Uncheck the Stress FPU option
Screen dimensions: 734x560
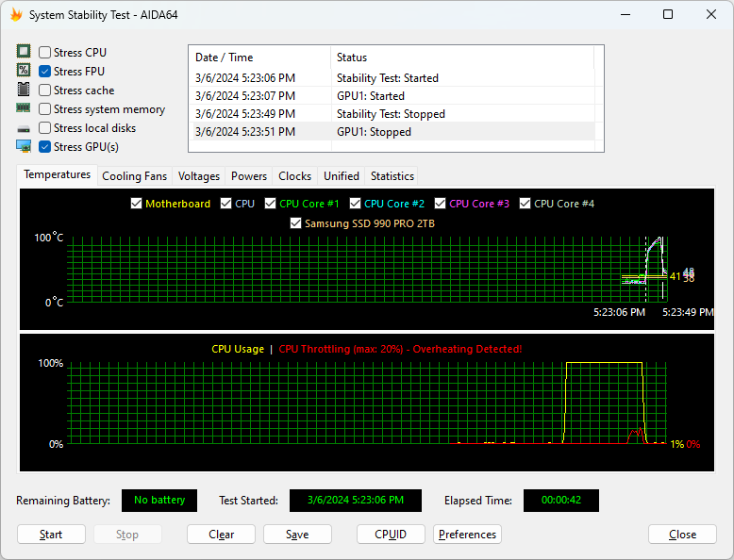[45, 72]
